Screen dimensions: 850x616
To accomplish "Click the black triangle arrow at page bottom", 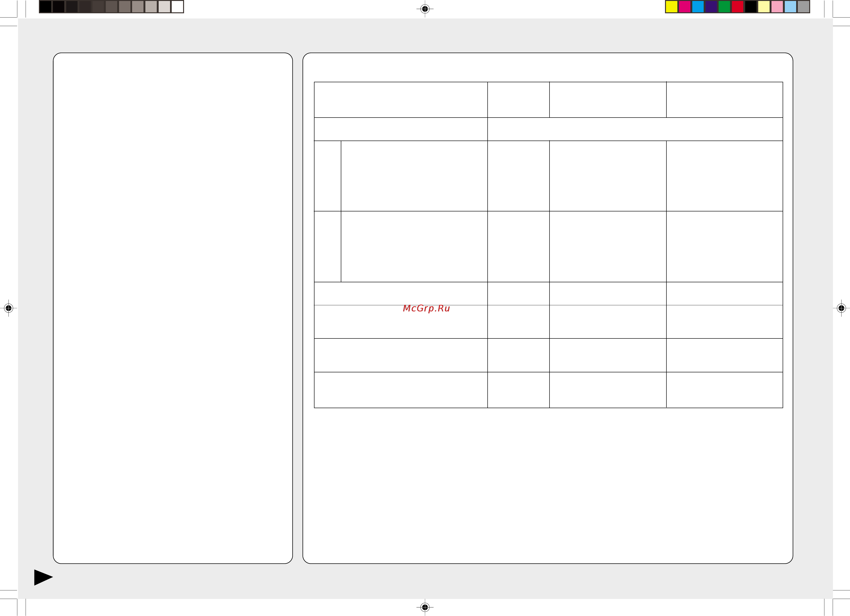I will (x=43, y=577).
